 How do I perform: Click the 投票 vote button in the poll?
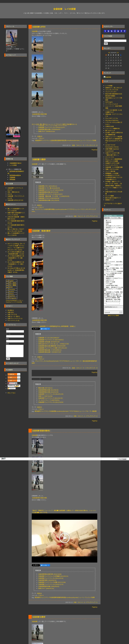pos(121,312)
